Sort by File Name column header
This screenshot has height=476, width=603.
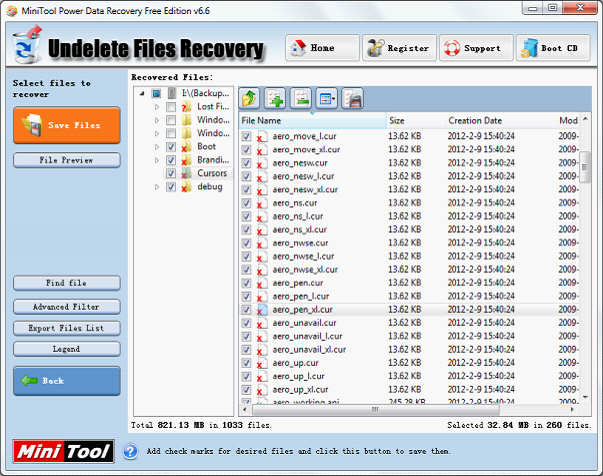[312, 121]
